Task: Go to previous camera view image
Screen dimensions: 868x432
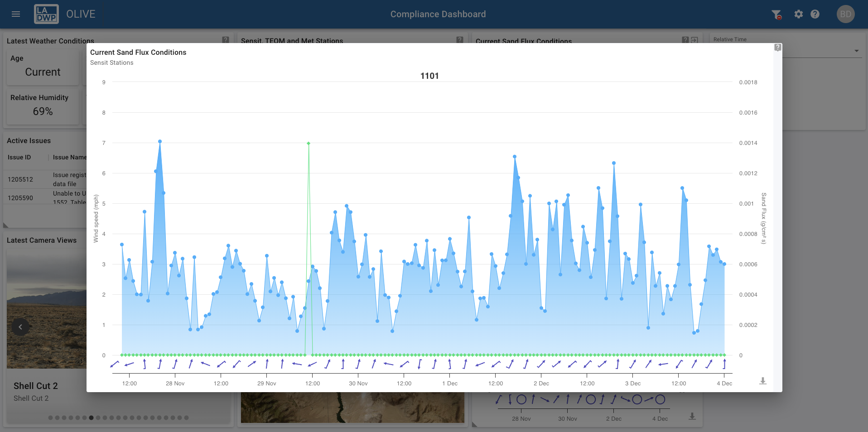Action: coord(20,327)
